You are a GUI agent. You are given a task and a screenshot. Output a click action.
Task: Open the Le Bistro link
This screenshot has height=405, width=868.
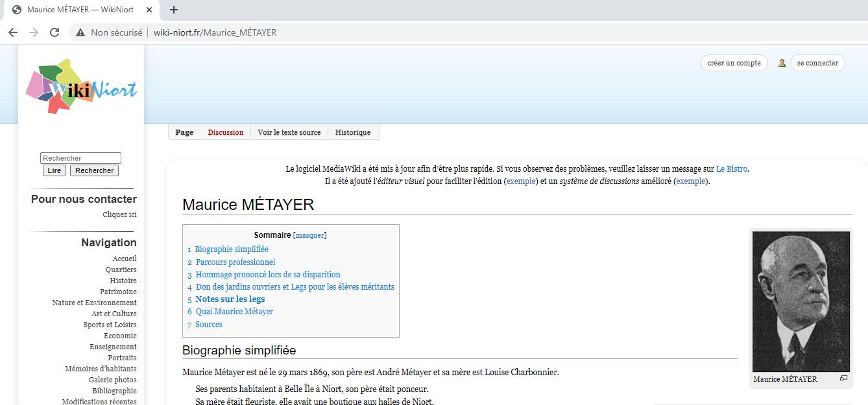(x=732, y=169)
